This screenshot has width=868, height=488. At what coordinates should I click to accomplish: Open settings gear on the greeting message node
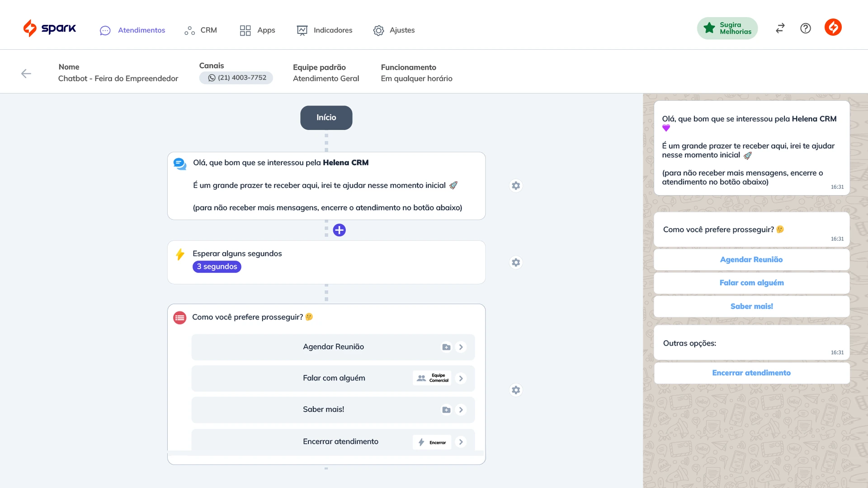tap(515, 185)
